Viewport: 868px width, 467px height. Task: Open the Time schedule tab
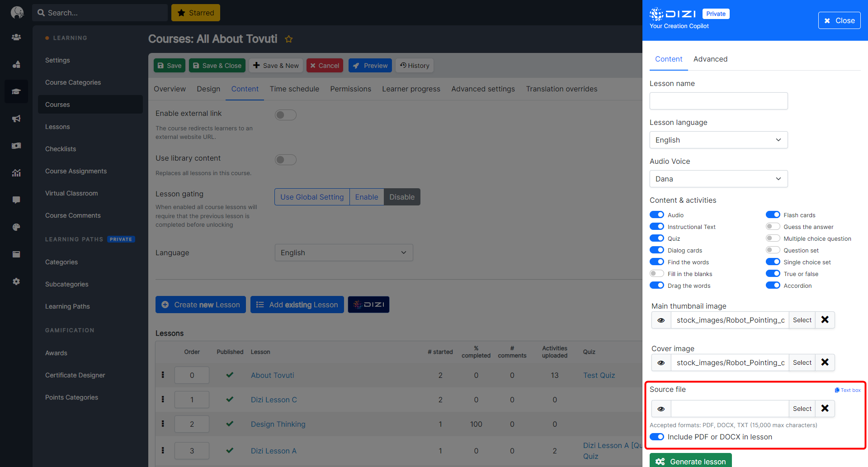point(294,89)
